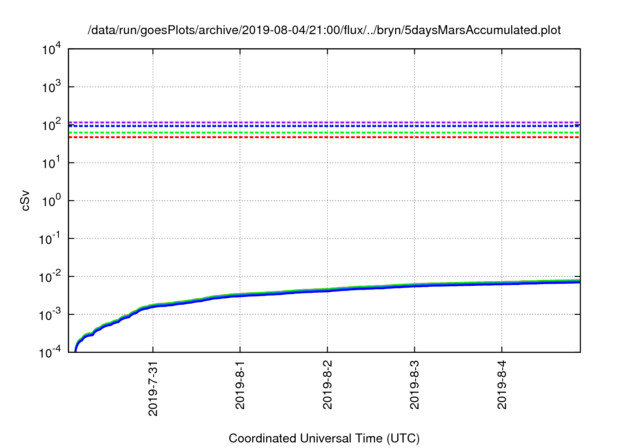
Task: Click the Coordinated Universal Time (UTC) axis label
Action: pyautogui.click(x=324, y=438)
